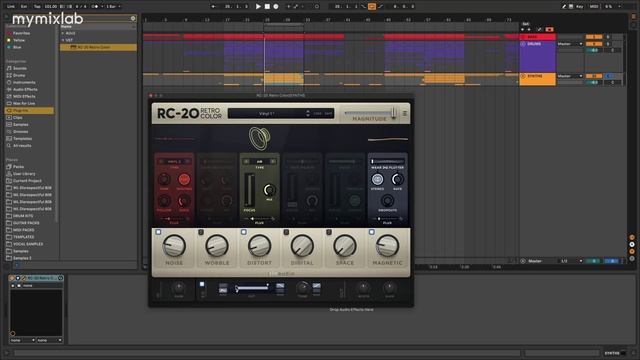
Task: Start playback with the transport Play button
Action: tap(258, 7)
